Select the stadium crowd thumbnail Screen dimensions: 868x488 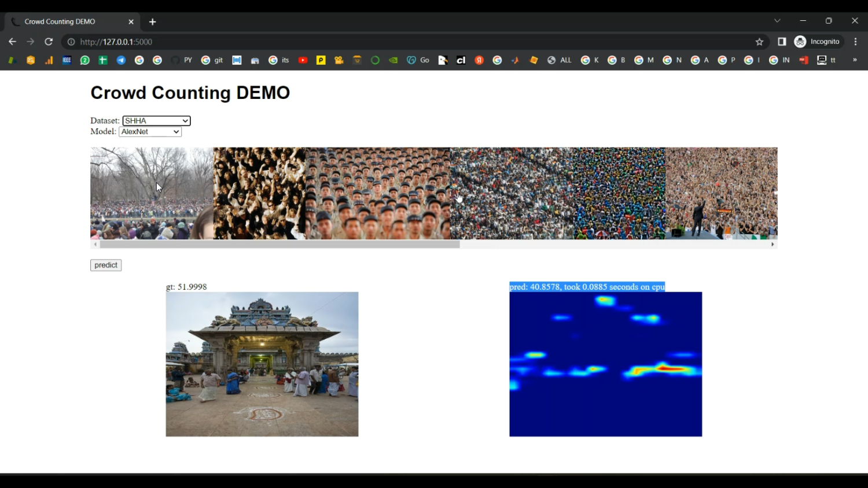(511, 194)
